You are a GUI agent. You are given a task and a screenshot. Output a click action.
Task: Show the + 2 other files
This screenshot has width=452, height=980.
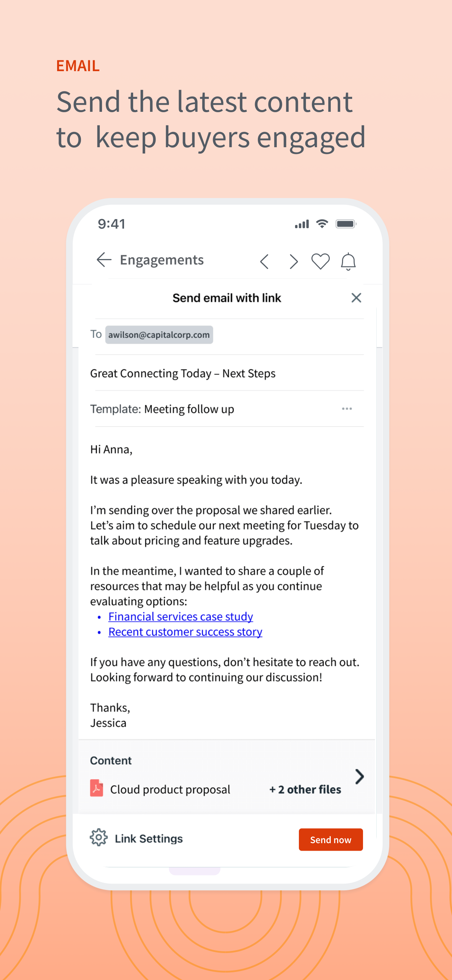[305, 789]
